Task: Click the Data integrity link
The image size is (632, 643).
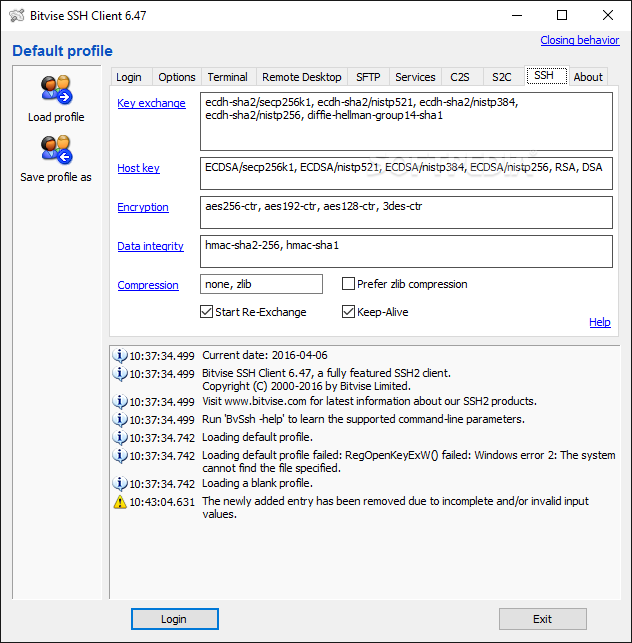Action: (x=150, y=246)
